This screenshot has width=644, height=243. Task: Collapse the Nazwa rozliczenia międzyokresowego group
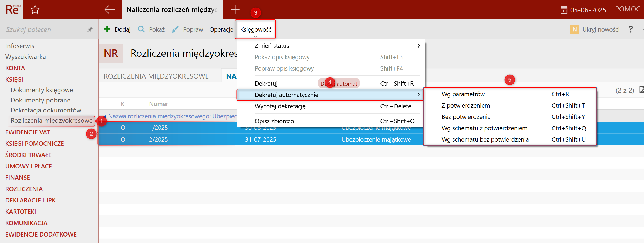coord(105,116)
